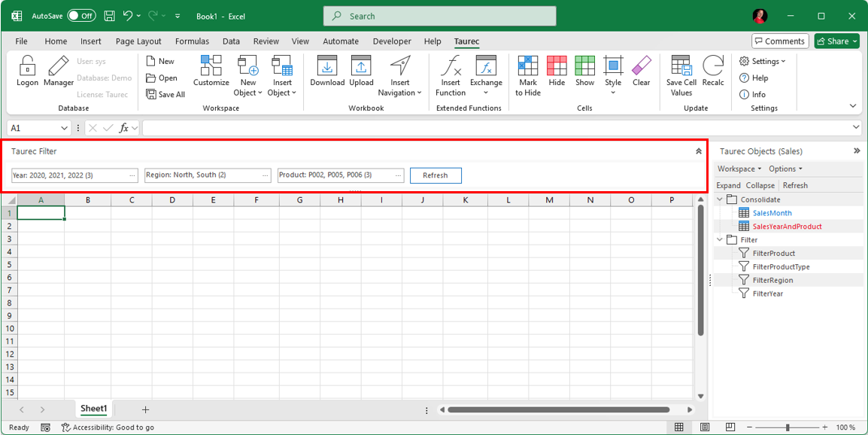Viewport: 868px width, 435px height.
Task: Click Collapse in objects pane
Action: (x=760, y=185)
